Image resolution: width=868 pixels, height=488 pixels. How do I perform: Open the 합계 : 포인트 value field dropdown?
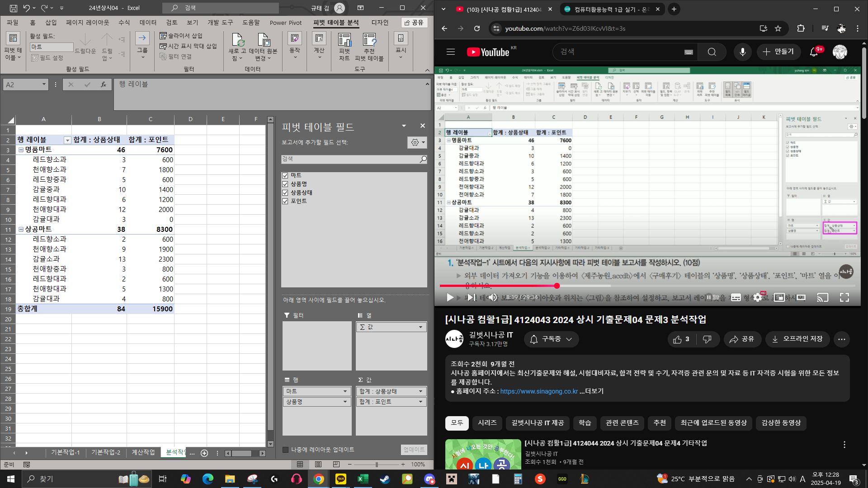click(x=420, y=402)
